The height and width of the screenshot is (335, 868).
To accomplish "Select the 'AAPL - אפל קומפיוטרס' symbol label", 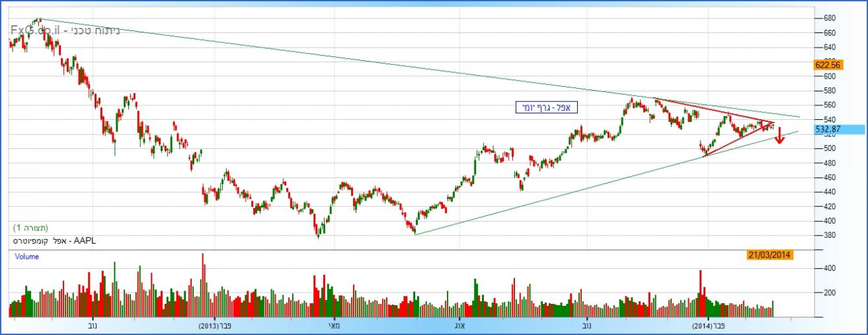I will (x=53, y=241).
